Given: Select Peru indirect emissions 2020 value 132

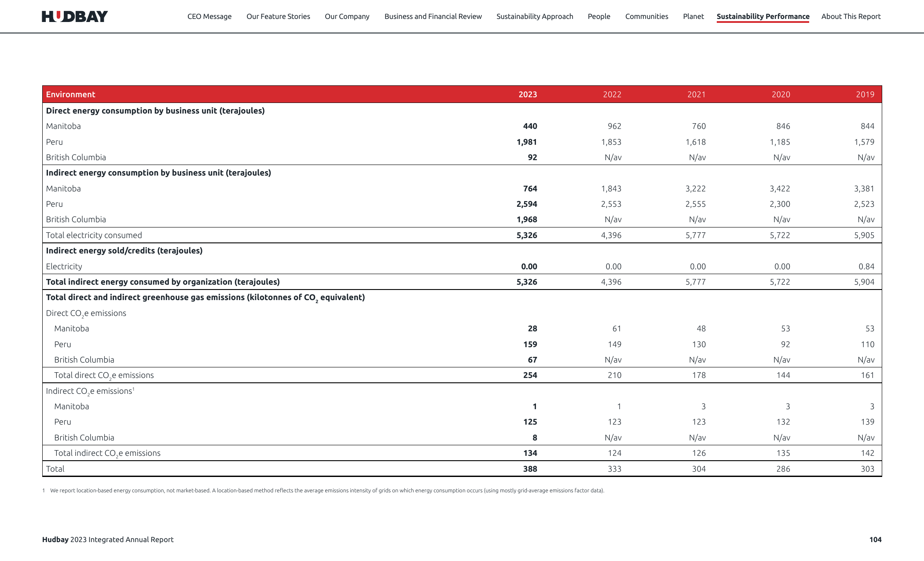Looking at the screenshot, I should click(x=783, y=422).
